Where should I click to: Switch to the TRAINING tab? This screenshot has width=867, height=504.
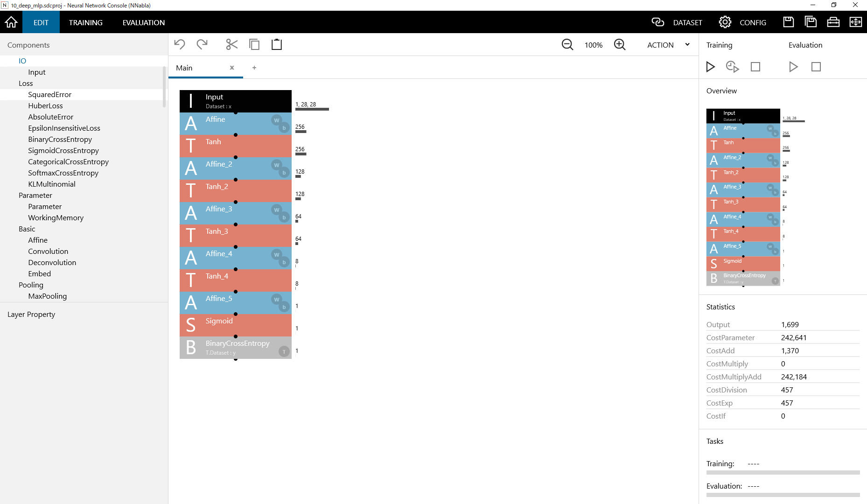pyautogui.click(x=85, y=22)
